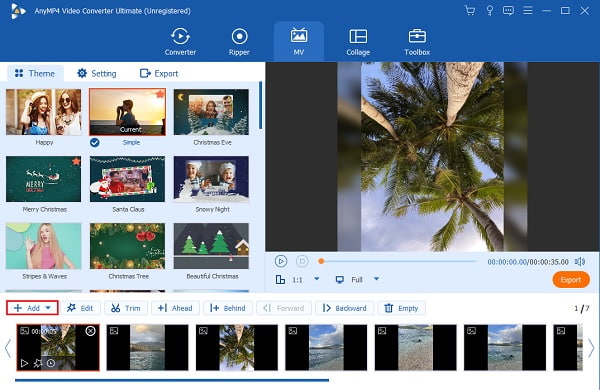Insert clip Behind

point(228,308)
